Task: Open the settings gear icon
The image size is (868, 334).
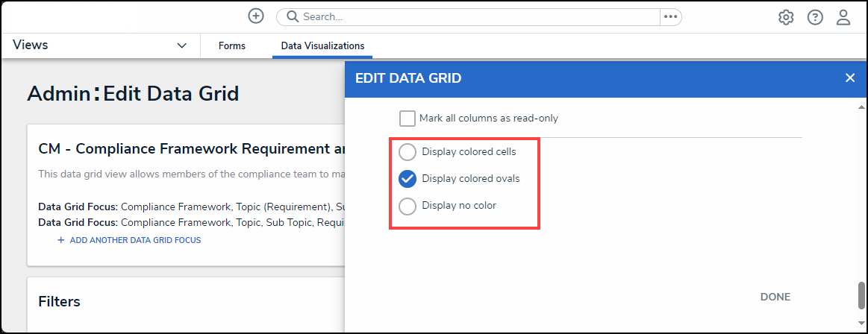Action: click(x=786, y=17)
